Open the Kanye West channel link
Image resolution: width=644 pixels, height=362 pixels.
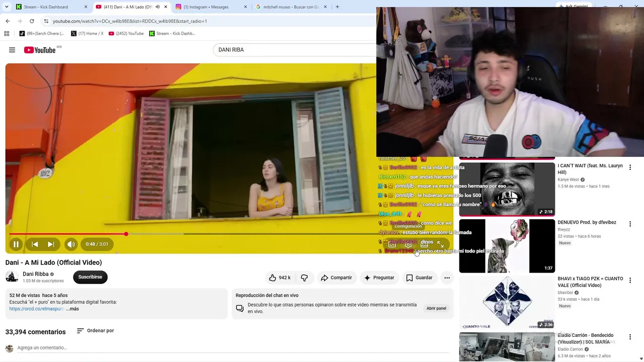(x=568, y=179)
